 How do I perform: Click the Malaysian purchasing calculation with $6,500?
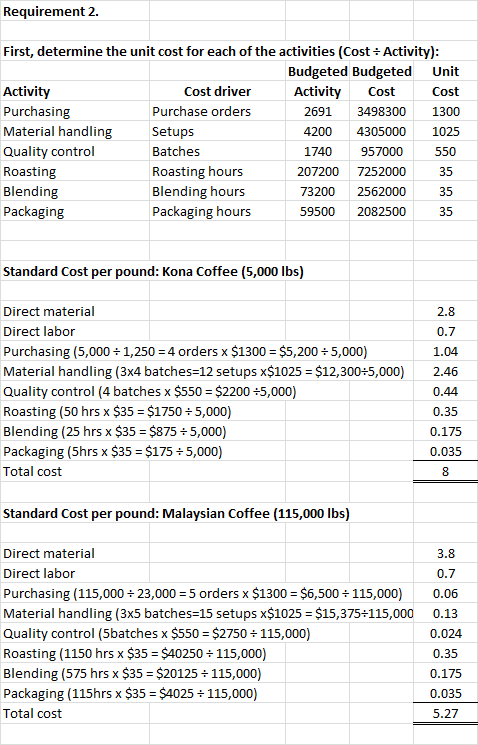point(202,593)
